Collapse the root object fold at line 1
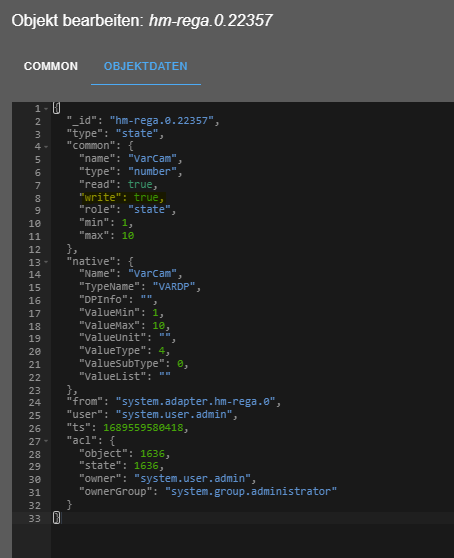The height and width of the screenshot is (558, 454). pyautogui.click(x=46, y=109)
